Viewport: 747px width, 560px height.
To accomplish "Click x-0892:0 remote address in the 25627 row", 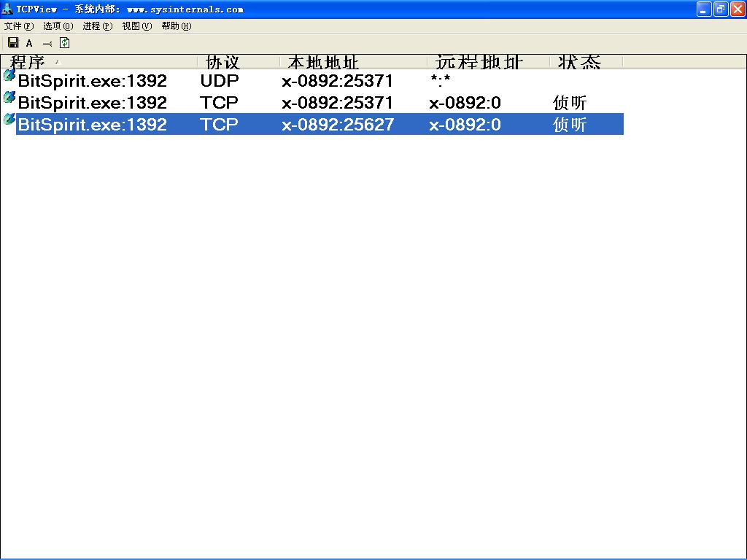I will click(465, 125).
